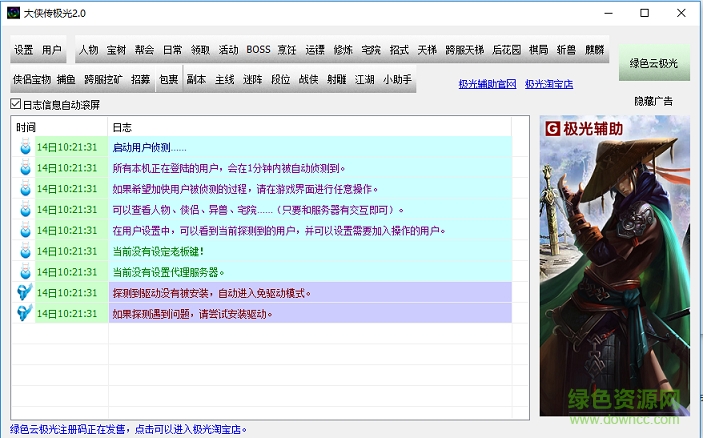Click the icon beside 当前没有设定老板键 log entry
This screenshot has height=438, width=703.
click(24, 251)
